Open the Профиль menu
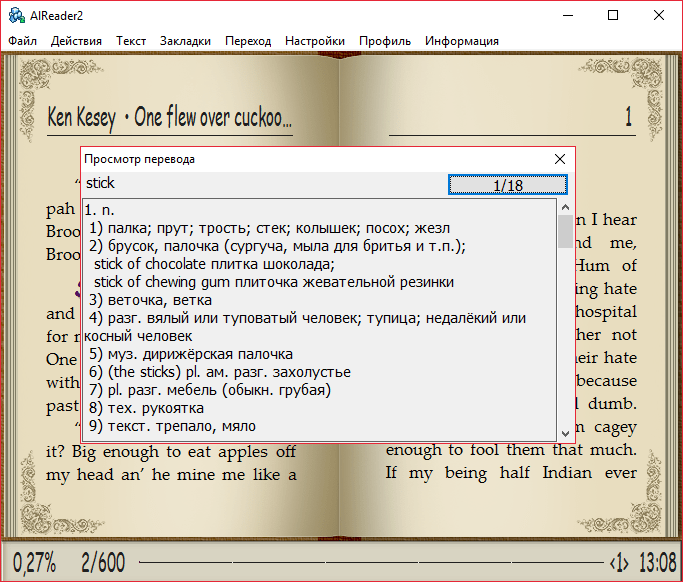 385,41
